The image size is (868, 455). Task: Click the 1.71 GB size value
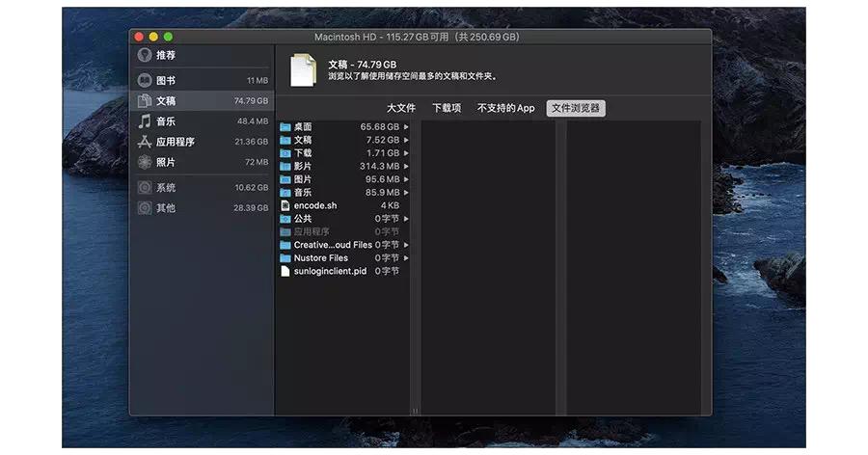click(383, 152)
